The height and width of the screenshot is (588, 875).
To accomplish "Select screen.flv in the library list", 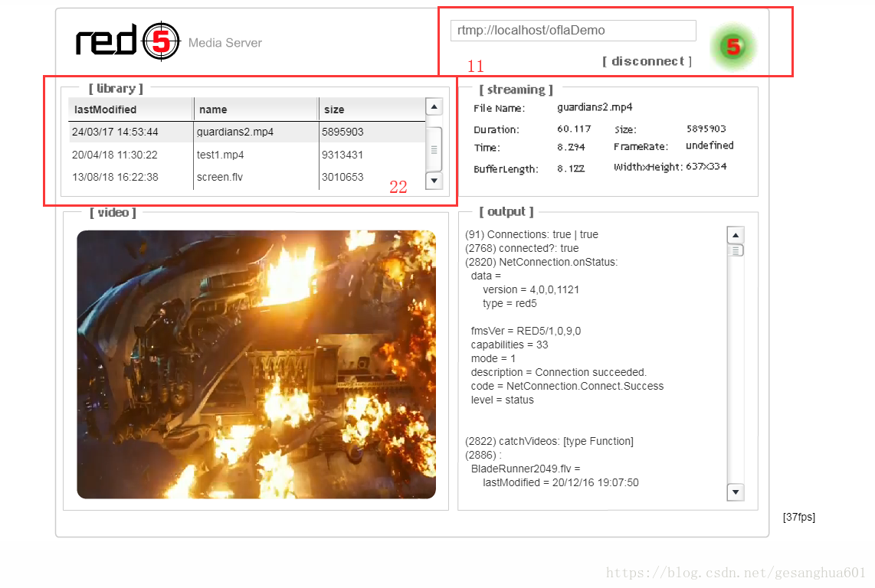I will 220,178.
